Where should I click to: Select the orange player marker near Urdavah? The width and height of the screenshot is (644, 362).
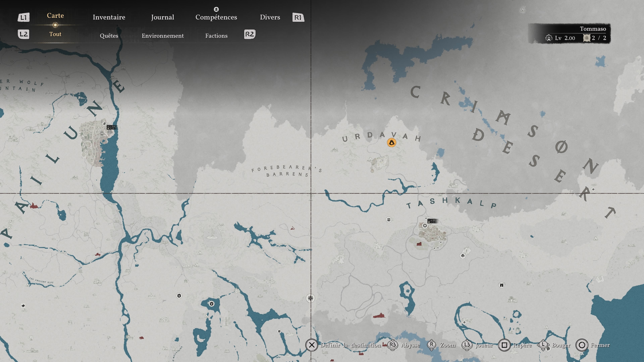click(391, 142)
